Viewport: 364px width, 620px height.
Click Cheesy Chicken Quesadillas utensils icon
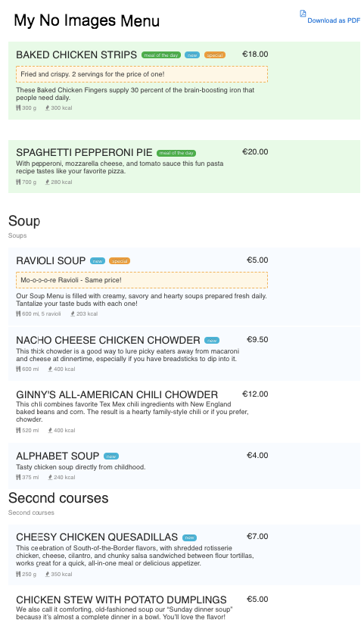tap(18, 574)
